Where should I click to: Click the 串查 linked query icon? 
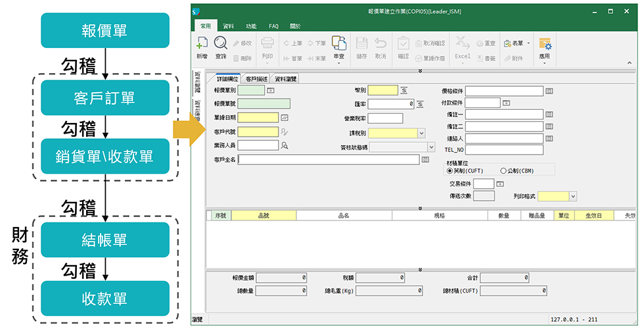tap(339, 44)
